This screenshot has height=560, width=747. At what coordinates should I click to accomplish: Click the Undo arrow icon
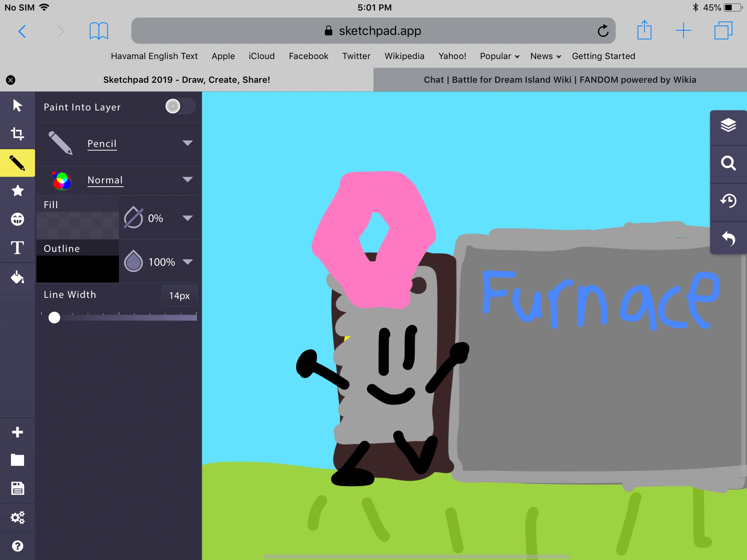728,239
